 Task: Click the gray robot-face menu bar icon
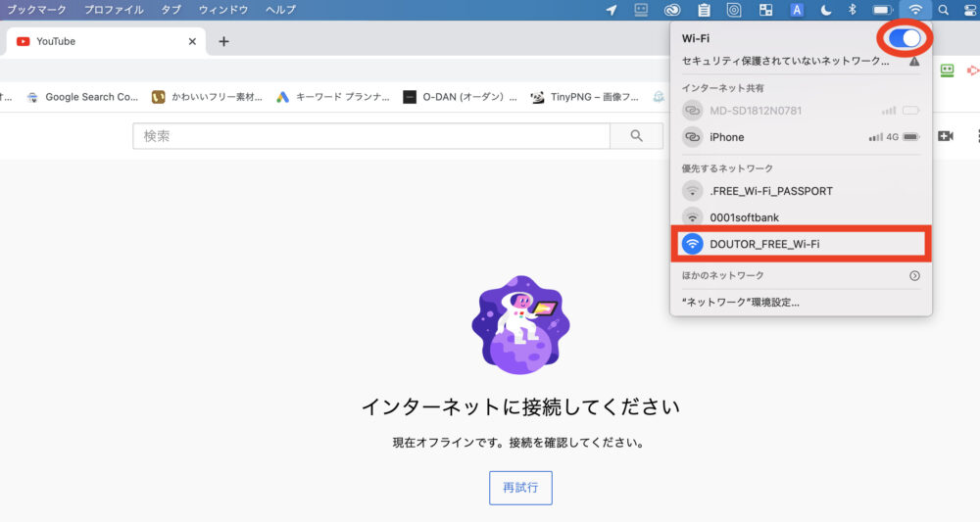[x=641, y=10]
